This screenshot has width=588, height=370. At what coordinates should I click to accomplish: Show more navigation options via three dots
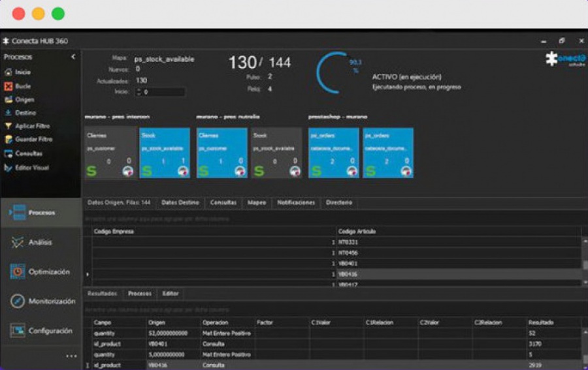(71, 356)
